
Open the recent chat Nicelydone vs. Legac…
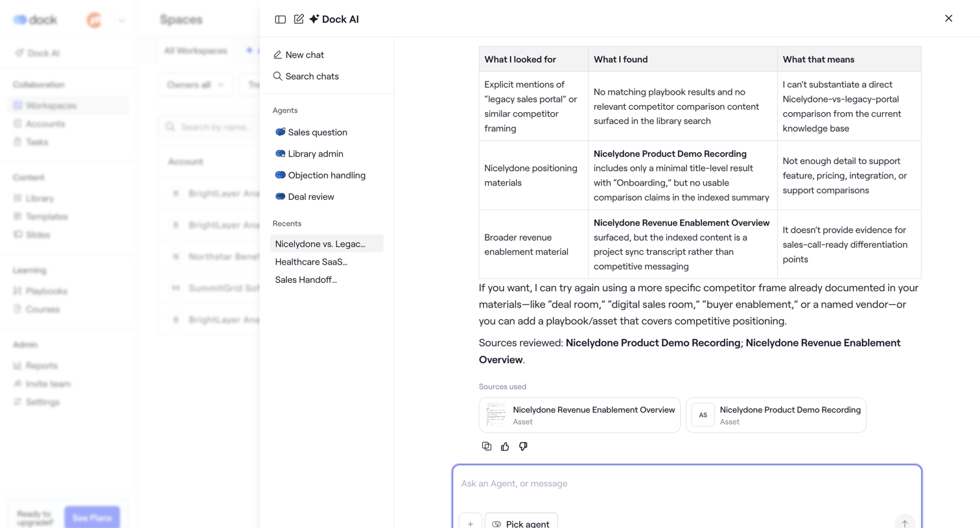(327, 244)
